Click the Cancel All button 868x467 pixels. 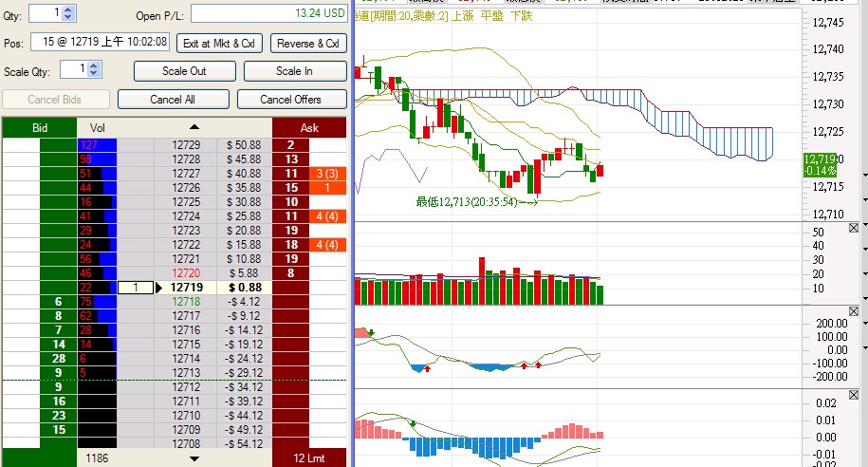(173, 99)
